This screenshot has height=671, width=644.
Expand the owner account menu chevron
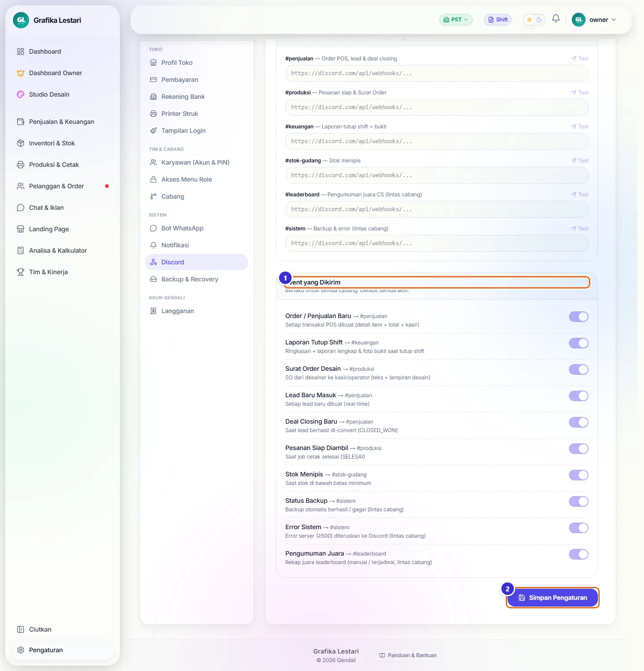614,20
